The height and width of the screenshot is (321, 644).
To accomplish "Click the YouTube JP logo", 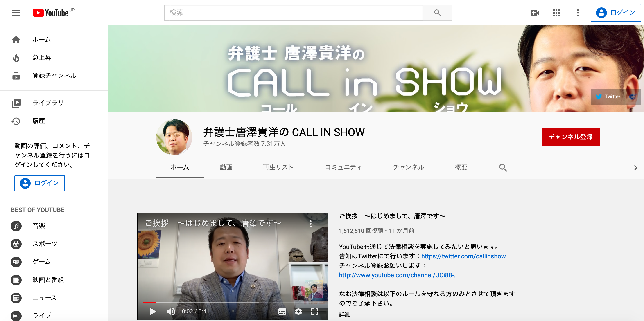I will point(54,13).
